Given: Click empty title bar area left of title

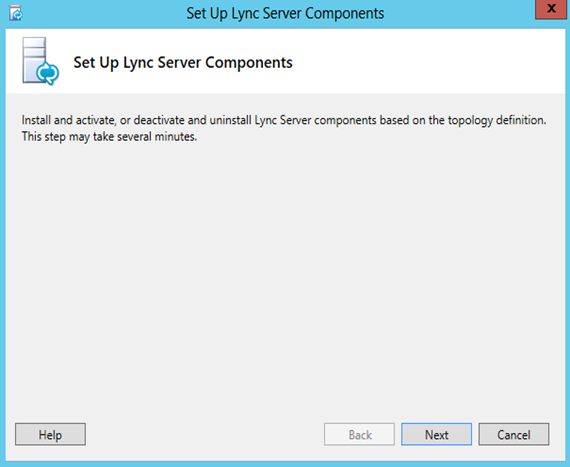Looking at the screenshot, I should pyautogui.click(x=104, y=13).
